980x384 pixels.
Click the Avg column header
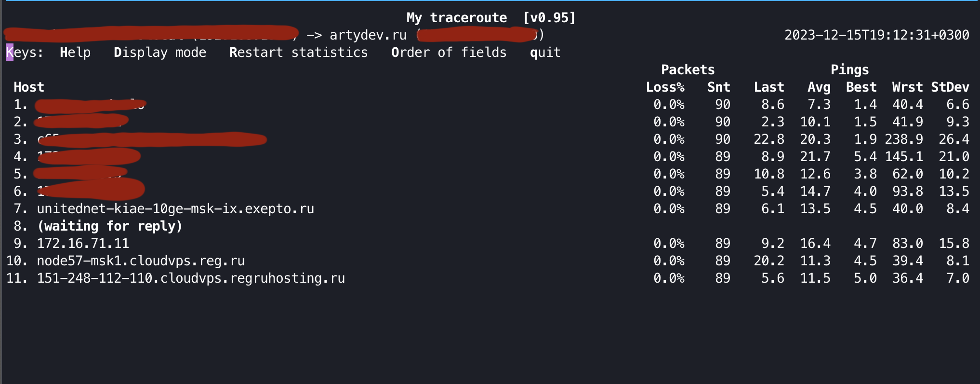819,87
